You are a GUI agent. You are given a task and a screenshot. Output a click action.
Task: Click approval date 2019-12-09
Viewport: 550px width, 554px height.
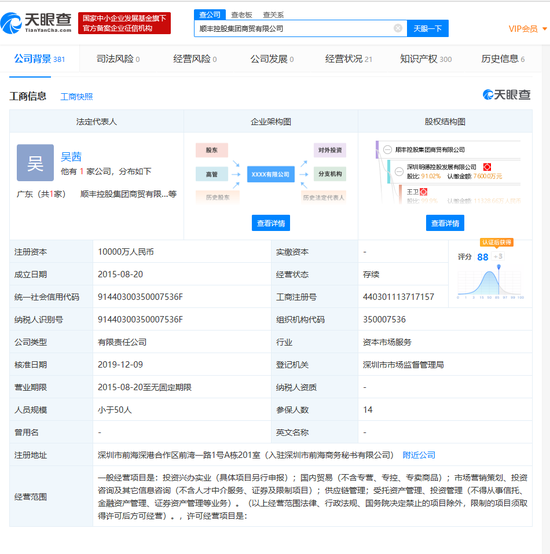[120, 365]
